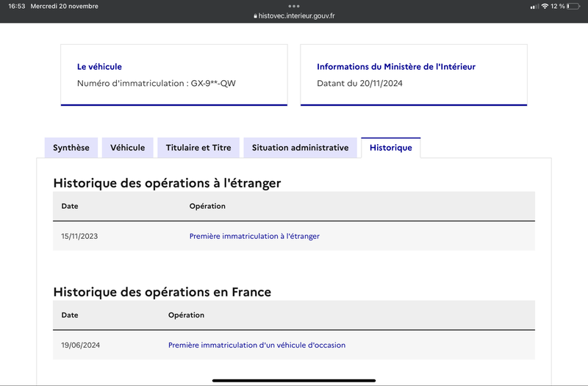Image resolution: width=588 pixels, height=386 pixels.
Task: Tap the 16:53 clock in status bar
Action: [16, 6]
